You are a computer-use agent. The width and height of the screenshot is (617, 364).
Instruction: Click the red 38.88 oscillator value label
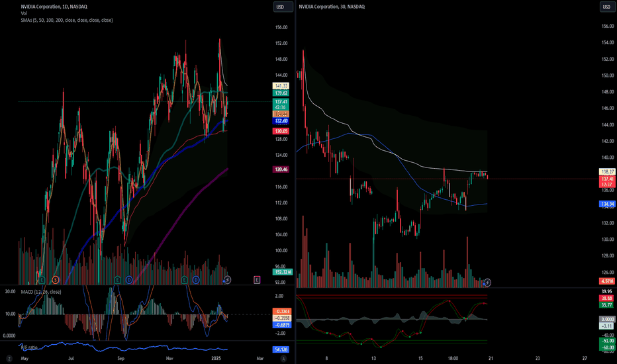pos(607,298)
